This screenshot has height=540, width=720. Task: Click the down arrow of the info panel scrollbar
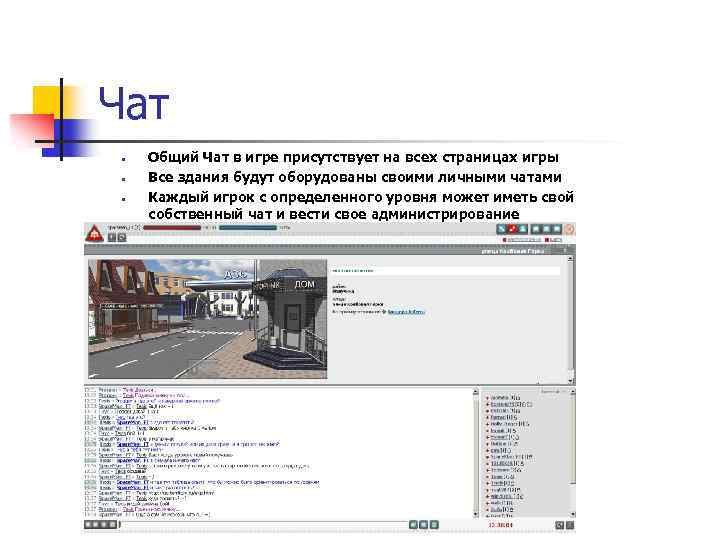pyautogui.click(x=571, y=381)
